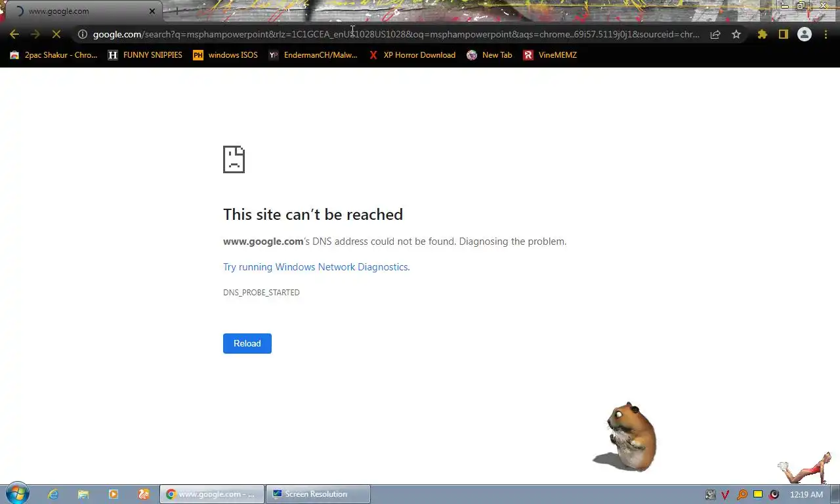Viewport: 840px width, 504px height.
Task: Switch to Chrome www.google.com taskbar button
Action: pyautogui.click(x=212, y=494)
